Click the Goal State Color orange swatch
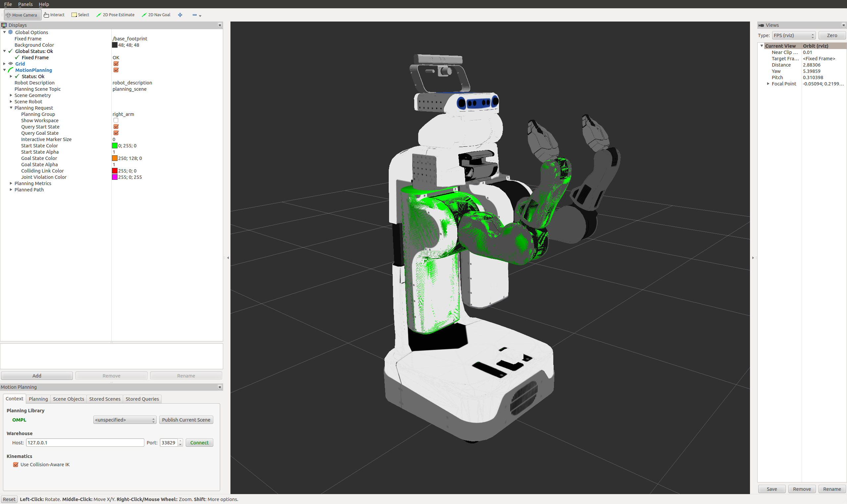847x504 pixels. pos(115,158)
